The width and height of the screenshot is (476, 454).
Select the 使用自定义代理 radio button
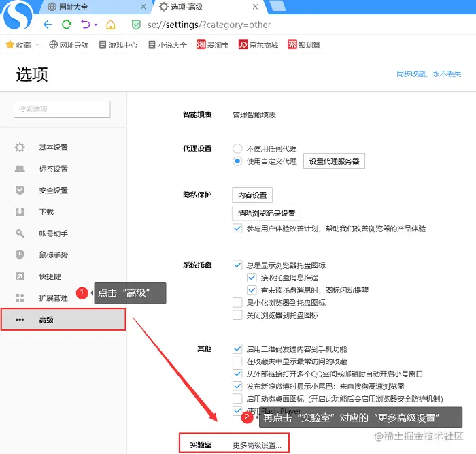pos(237,161)
